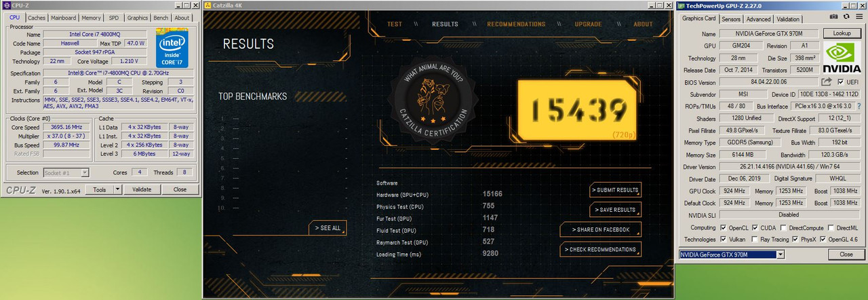Click Submit Results in Catzilla
The image size is (868, 300).
click(x=615, y=190)
